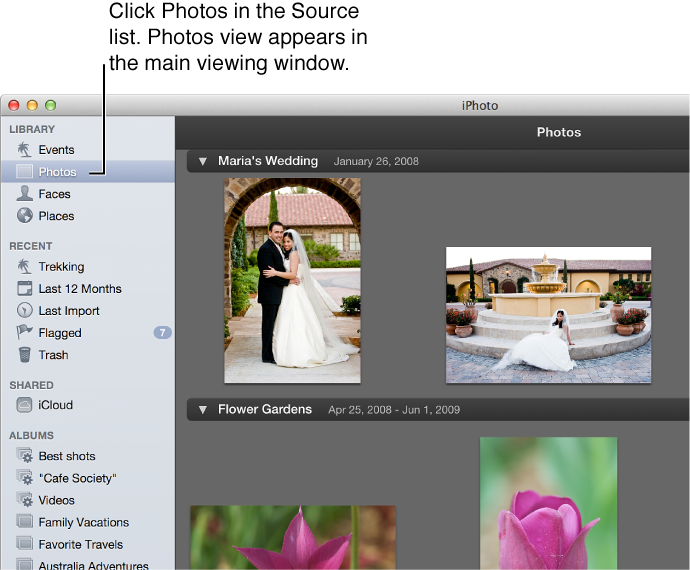Viewport: 690px width, 570px height.
Task: Click the Trekking event icon
Action: (24, 266)
